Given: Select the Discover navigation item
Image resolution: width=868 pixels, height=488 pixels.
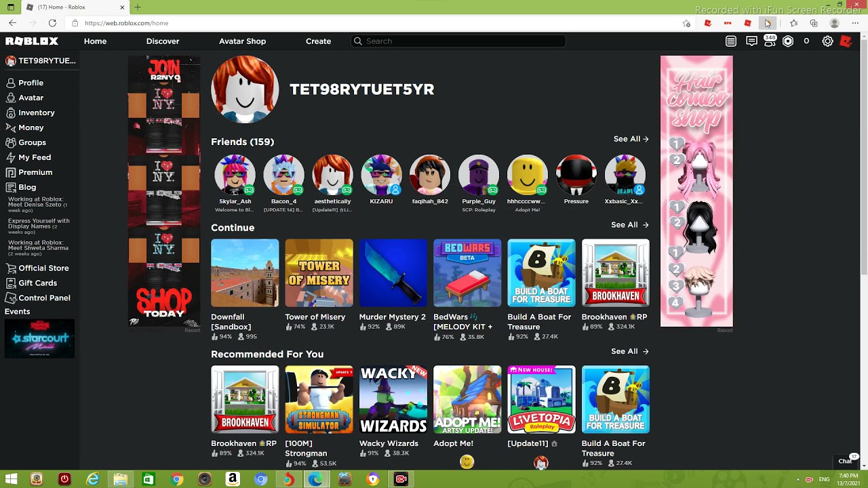Looking at the screenshot, I should pyautogui.click(x=163, y=41).
